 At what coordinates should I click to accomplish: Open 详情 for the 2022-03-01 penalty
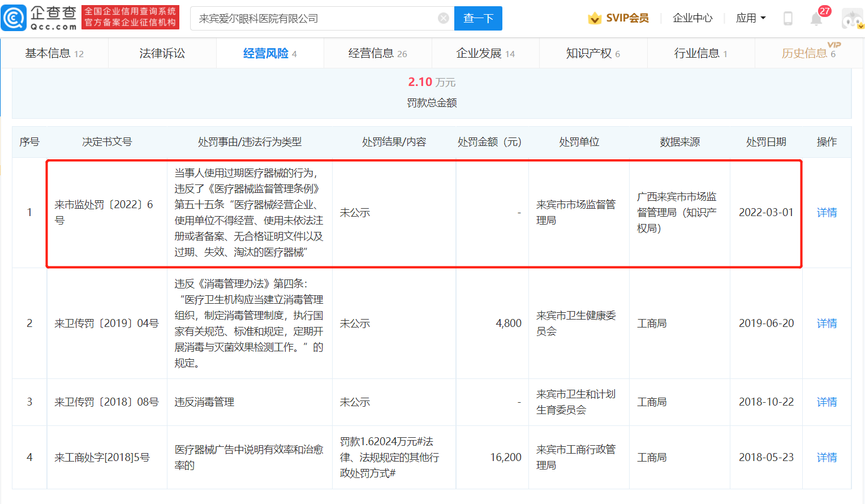pyautogui.click(x=827, y=212)
